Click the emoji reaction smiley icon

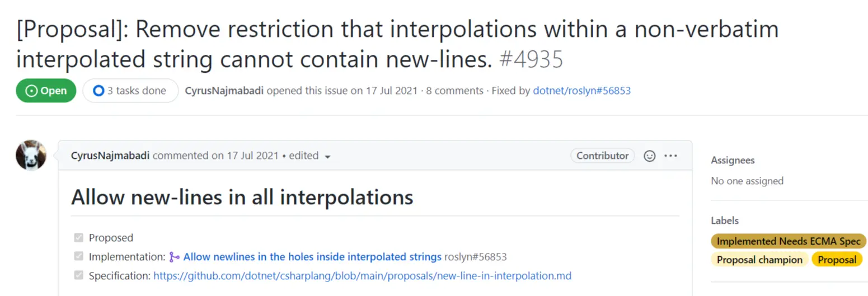click(649, 156)
